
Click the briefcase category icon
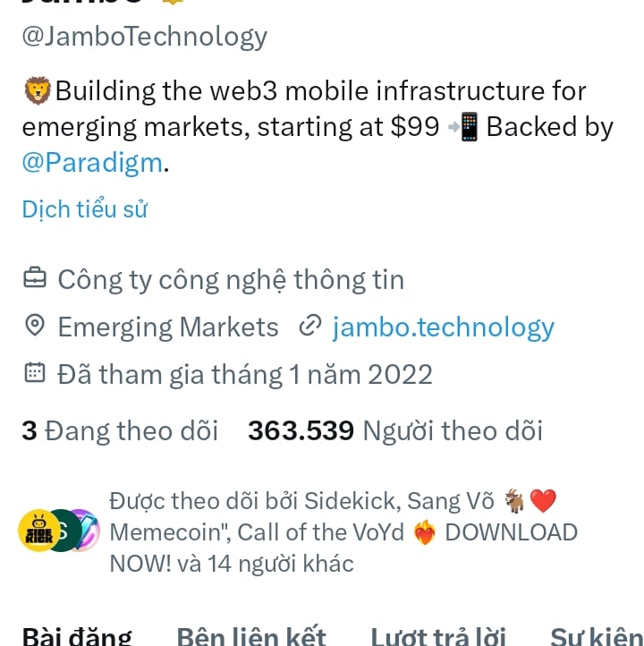point(35,278)
